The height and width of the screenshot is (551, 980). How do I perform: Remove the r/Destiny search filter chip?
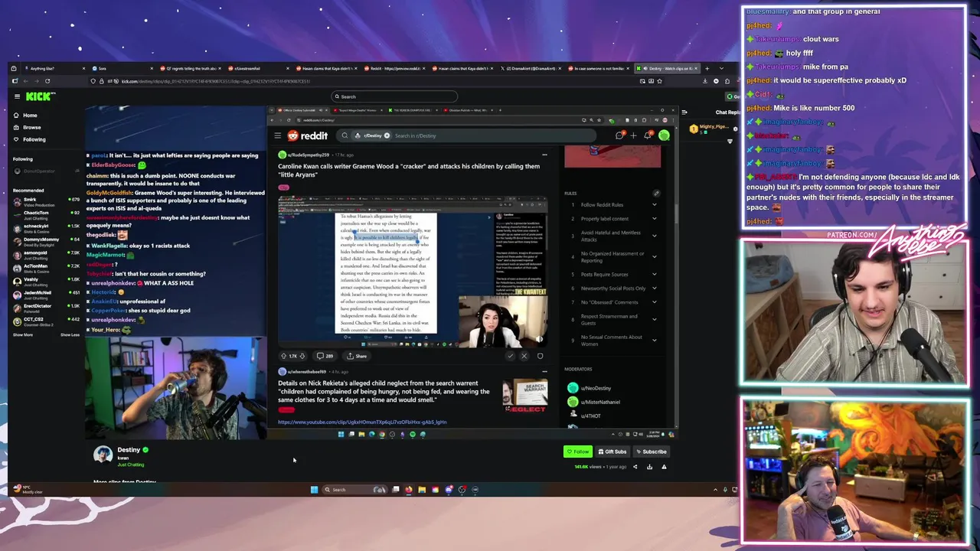coord(387,135)
